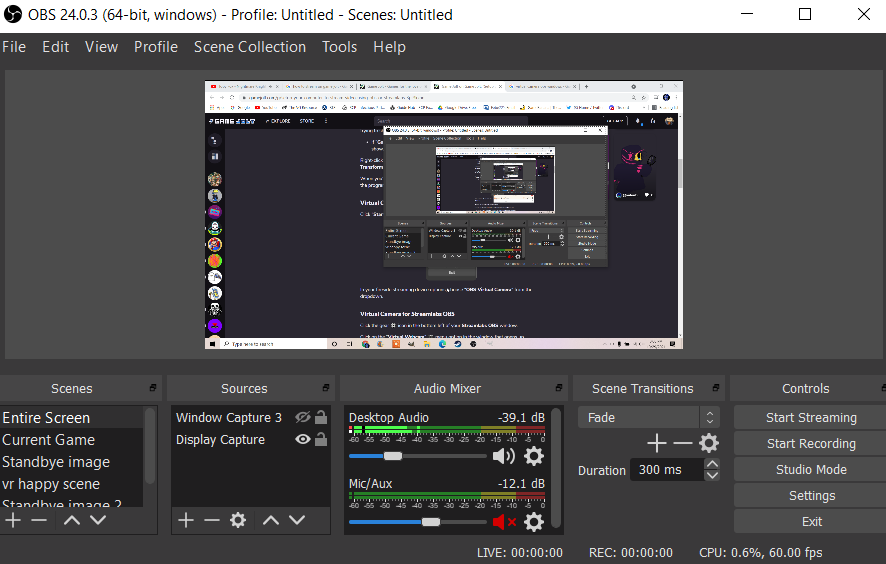Toggle lock on Window Capture 3

[x=321, y=417]
